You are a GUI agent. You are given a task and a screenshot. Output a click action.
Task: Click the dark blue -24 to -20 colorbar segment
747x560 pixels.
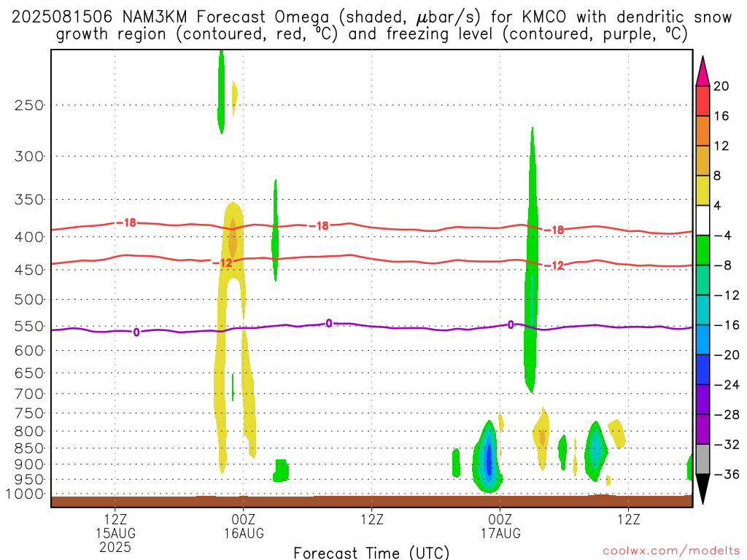point(703,370)
